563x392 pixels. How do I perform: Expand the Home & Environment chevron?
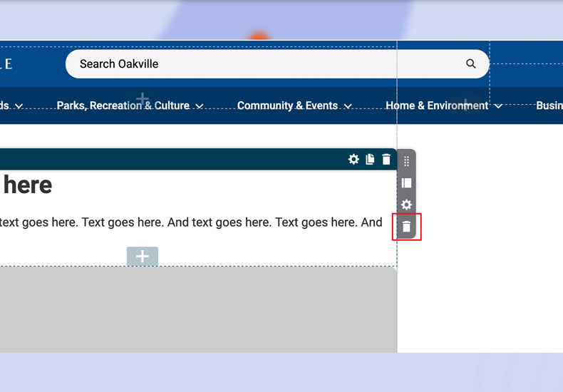(x=498, y=106)
